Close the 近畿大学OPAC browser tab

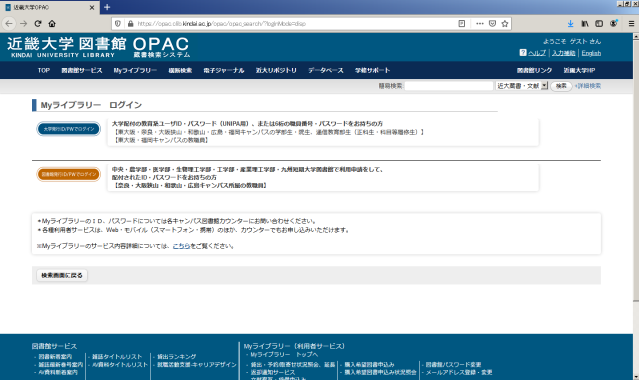coord(92,7)
